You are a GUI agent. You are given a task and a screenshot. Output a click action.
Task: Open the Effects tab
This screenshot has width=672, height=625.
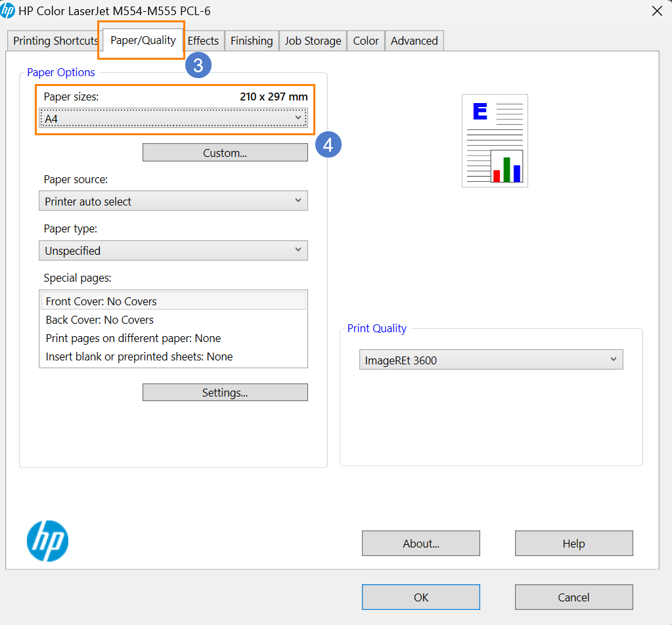[x=203, y=41]
